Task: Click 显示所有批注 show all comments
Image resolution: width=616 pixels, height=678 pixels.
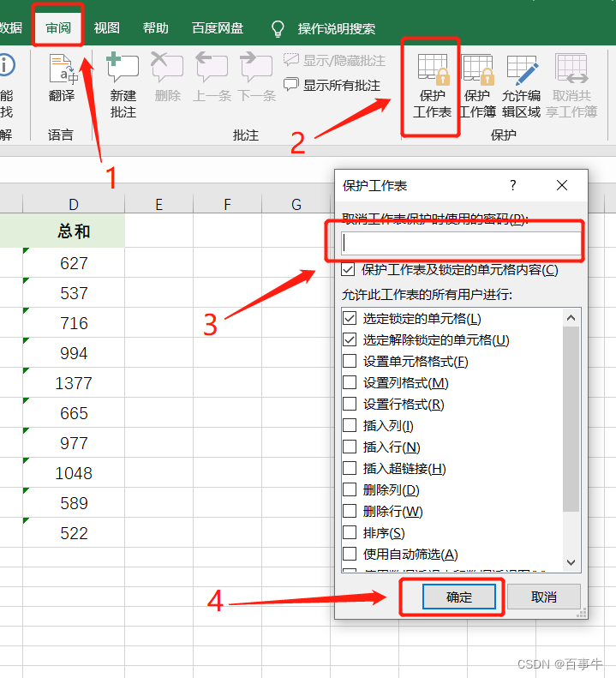Action: point(332,85)
